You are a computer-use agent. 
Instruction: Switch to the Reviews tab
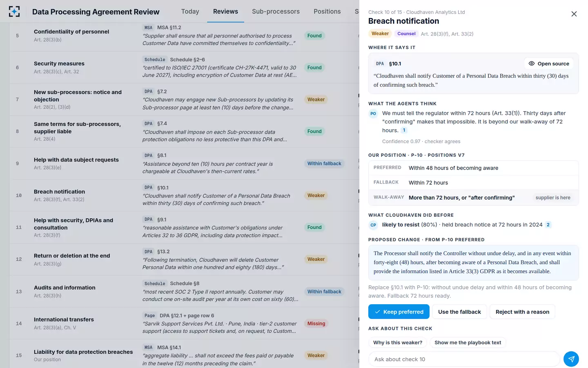click(x=225, y=11)
